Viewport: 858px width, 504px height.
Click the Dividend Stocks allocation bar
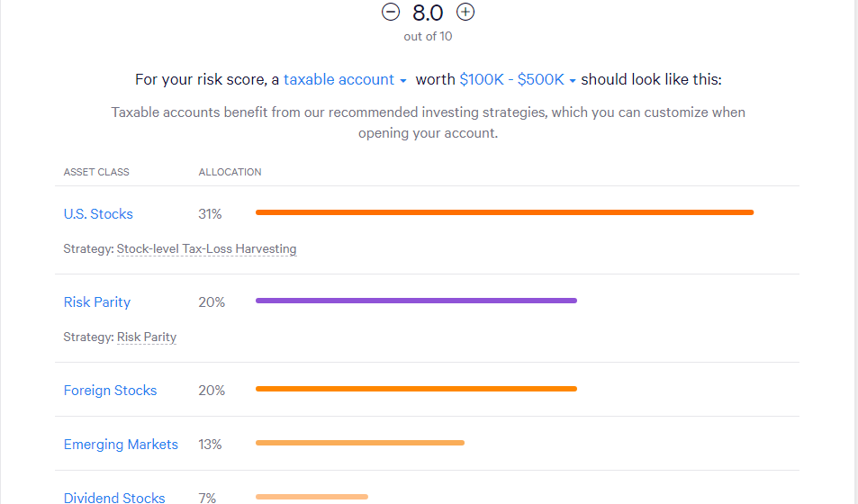pos(312,496)
